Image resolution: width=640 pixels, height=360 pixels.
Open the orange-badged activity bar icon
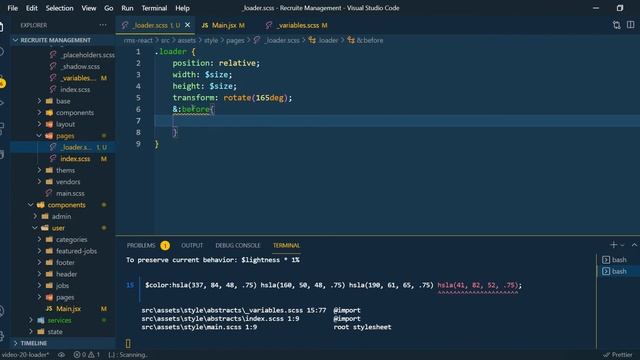2,82
